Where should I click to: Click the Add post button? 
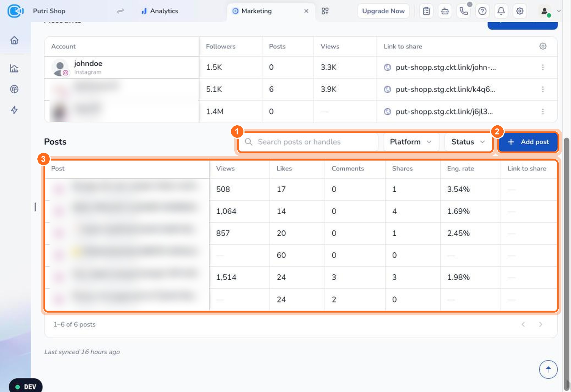[528, 142]
